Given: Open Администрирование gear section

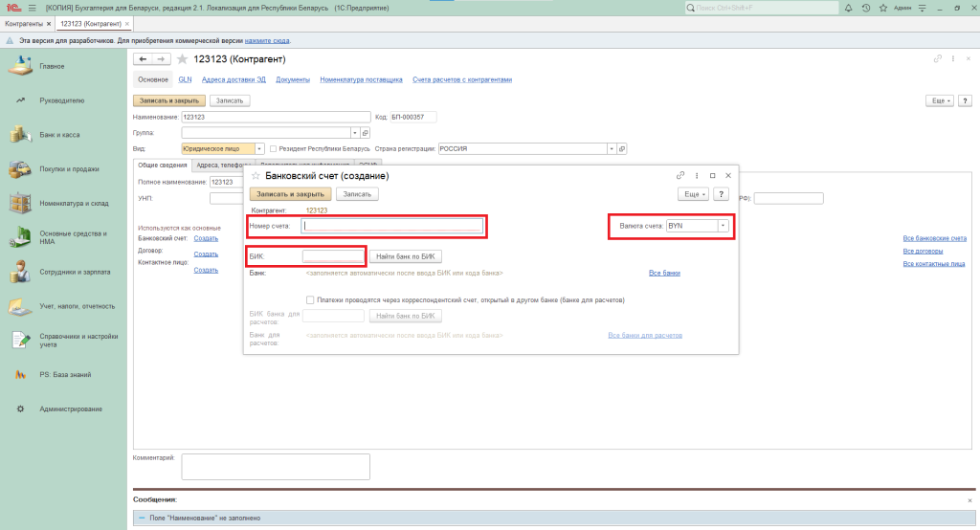Looking at the screenshot, I should tap(70, 409).
